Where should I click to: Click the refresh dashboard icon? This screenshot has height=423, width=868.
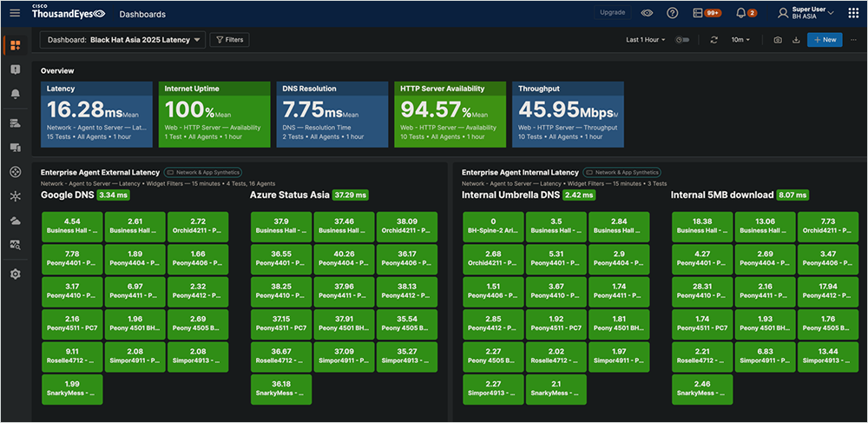click(713, 40)
